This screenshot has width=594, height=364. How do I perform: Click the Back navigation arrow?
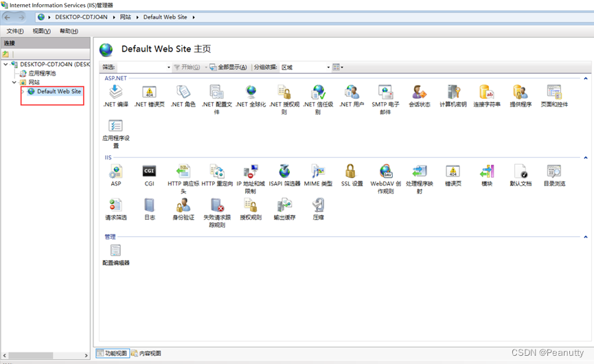pyautogui.click(x=8, y=17)
